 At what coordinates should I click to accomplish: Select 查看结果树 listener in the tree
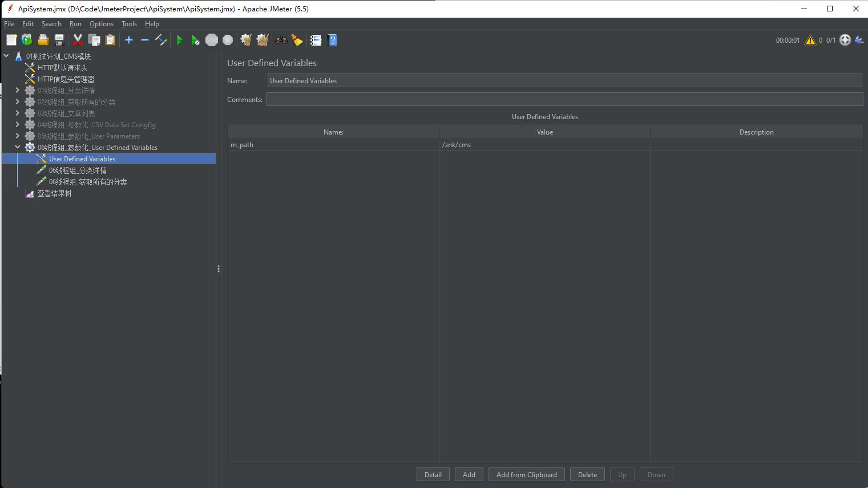coord(54,193)
